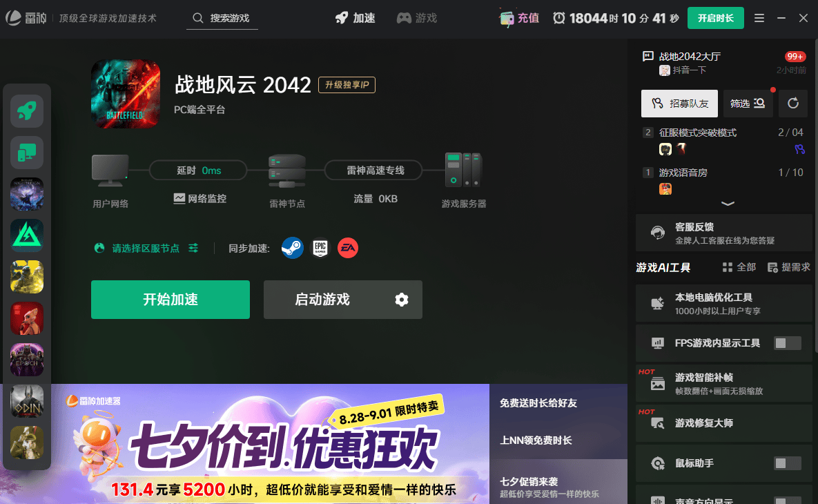Open the 充值 recharge page

click(x=519, y=18)
